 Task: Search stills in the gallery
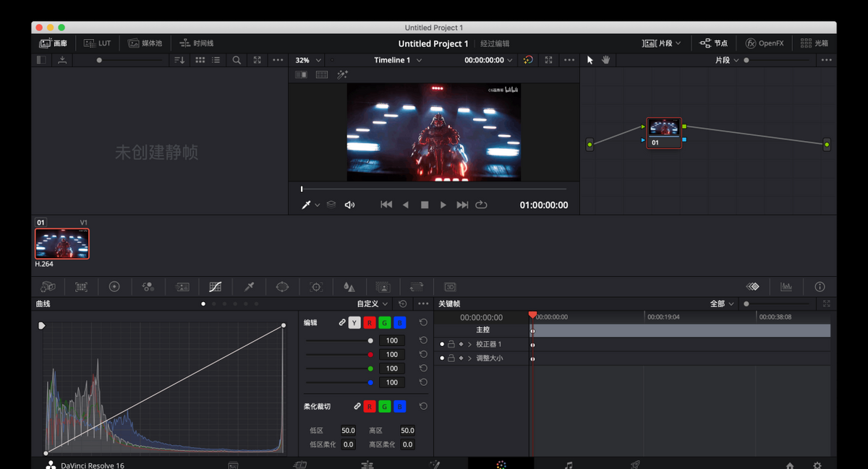point(237,60)
